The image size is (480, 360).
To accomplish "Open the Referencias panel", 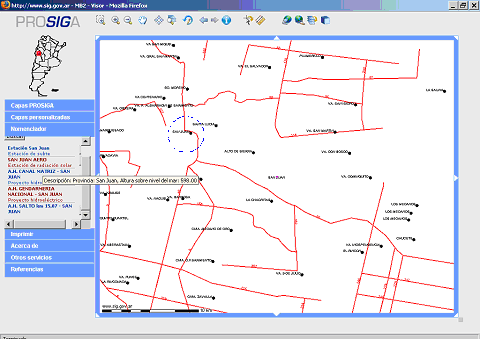I will [x=49, y=269].
